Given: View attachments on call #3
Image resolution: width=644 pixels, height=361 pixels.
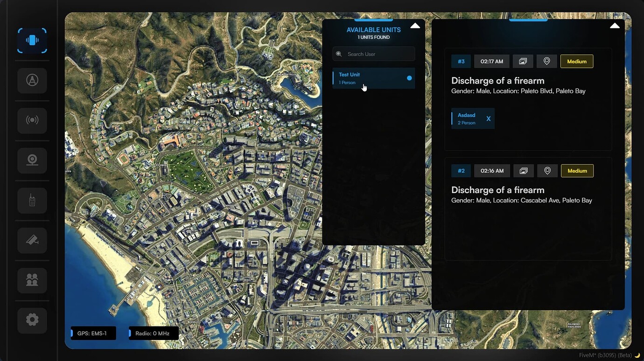Looking at the screenshot, I should (x=523, y=61).
